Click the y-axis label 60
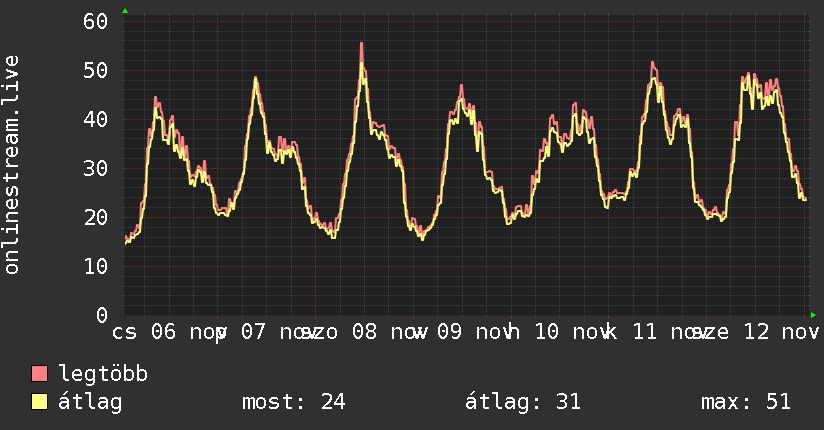Viewport: 824px width, 430px height. 96,22
